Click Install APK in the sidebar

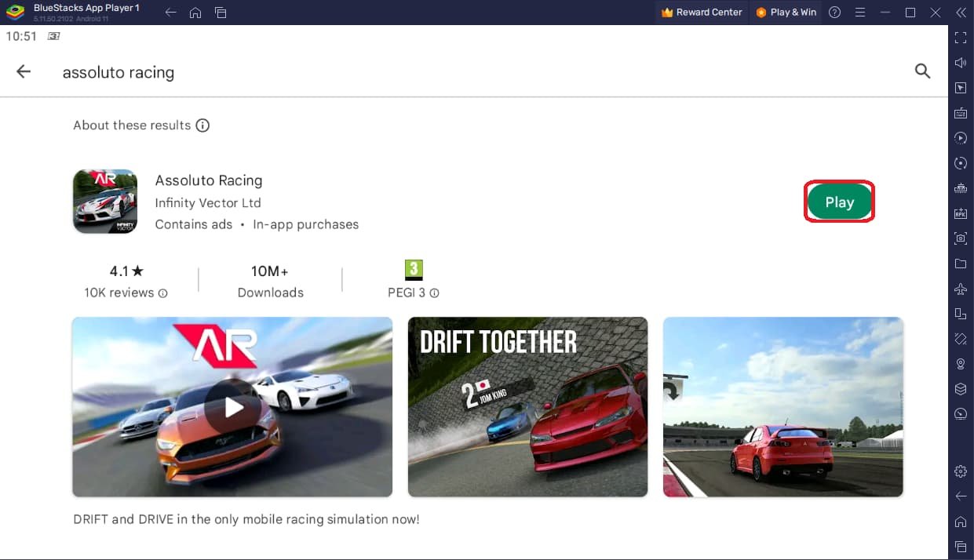[960, 213]
